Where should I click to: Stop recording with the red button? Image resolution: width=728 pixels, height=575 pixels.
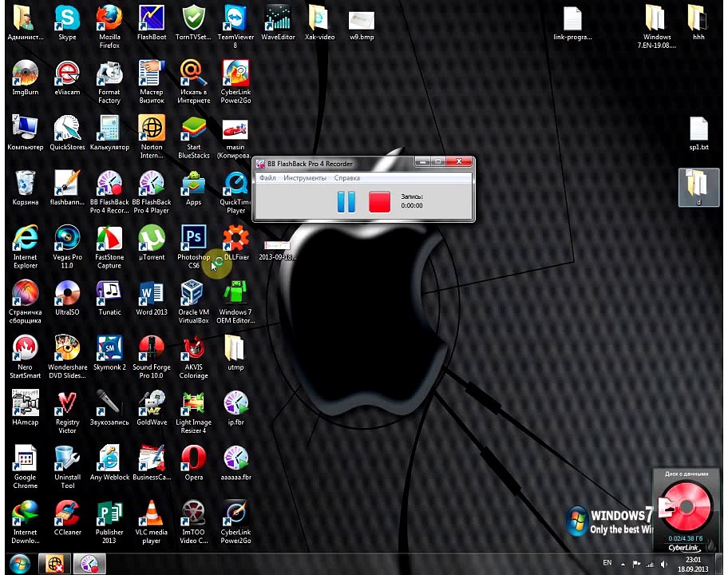tap(380, 201)
